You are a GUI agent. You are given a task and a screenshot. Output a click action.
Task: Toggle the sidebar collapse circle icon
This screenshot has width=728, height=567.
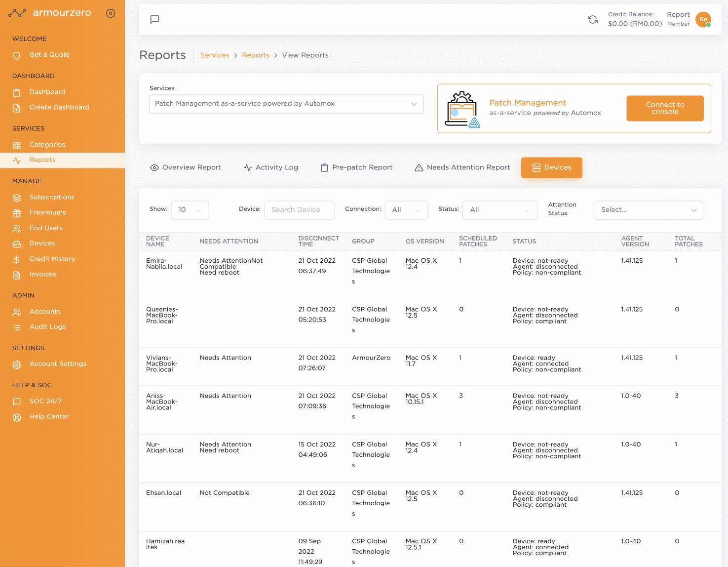(x=111, y=13)
